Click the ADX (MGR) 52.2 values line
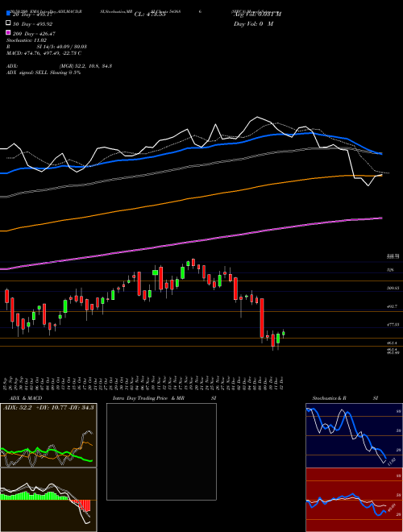Viewport: 403px width, 532px height. point(59,66)
